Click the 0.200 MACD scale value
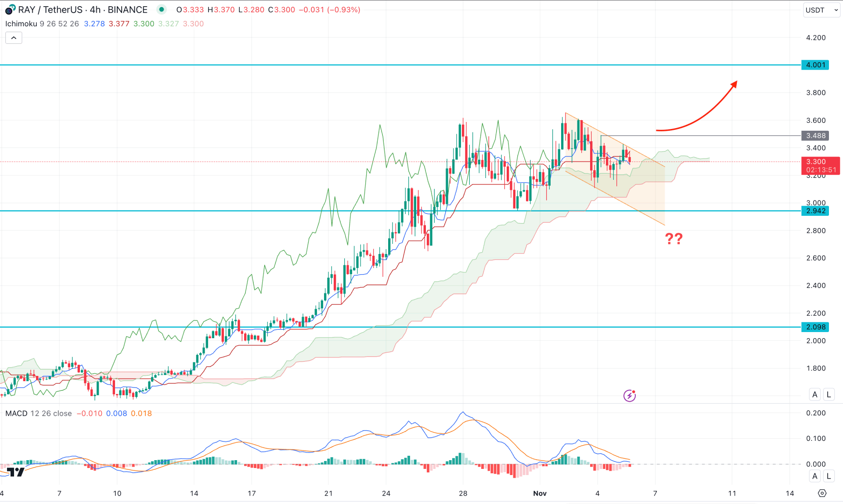This screenshot has height=504, width=843. click(816, 413)
